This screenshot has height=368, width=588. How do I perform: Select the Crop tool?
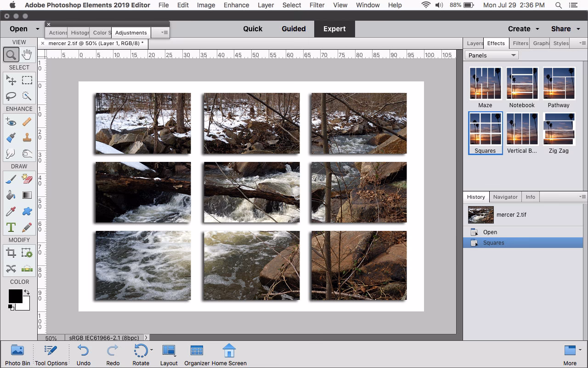11,252
